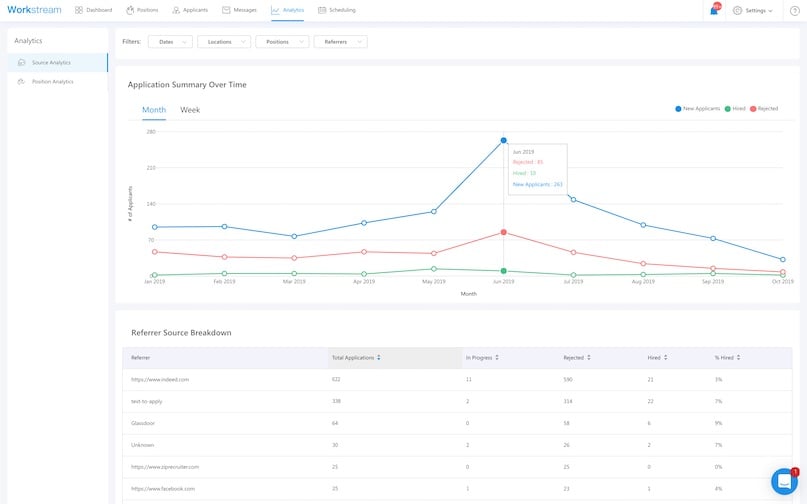Open the Locations filter dropdown

click(223, 42)
